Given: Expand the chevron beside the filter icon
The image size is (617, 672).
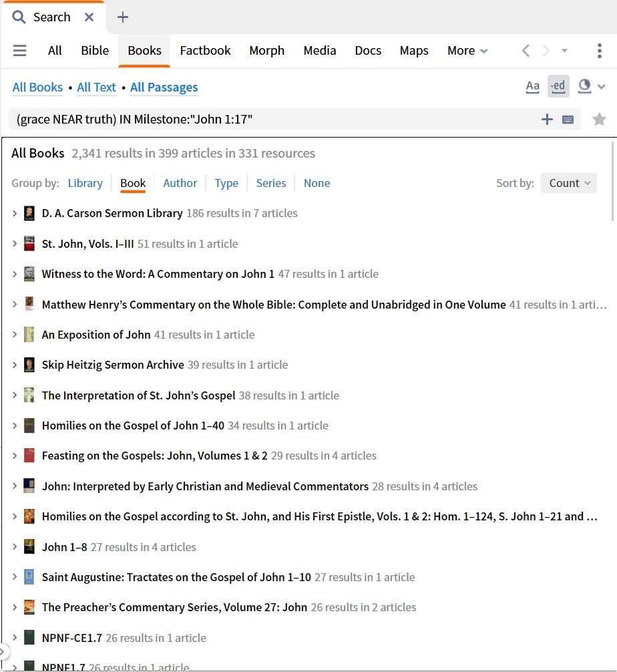Looking at the screenshot, I should click(601, 87).
